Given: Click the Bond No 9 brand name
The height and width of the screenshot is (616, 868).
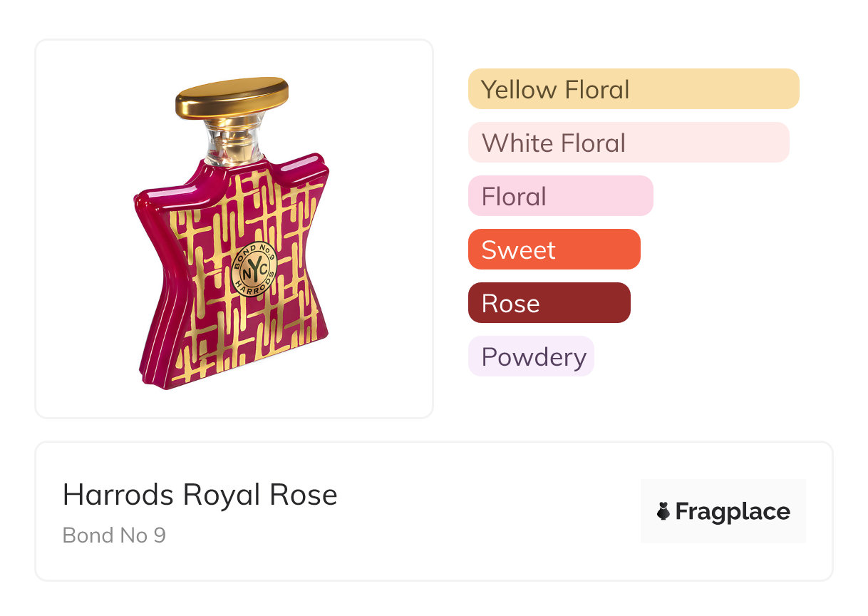Looking at the screenshot, I should coord(114,535).
